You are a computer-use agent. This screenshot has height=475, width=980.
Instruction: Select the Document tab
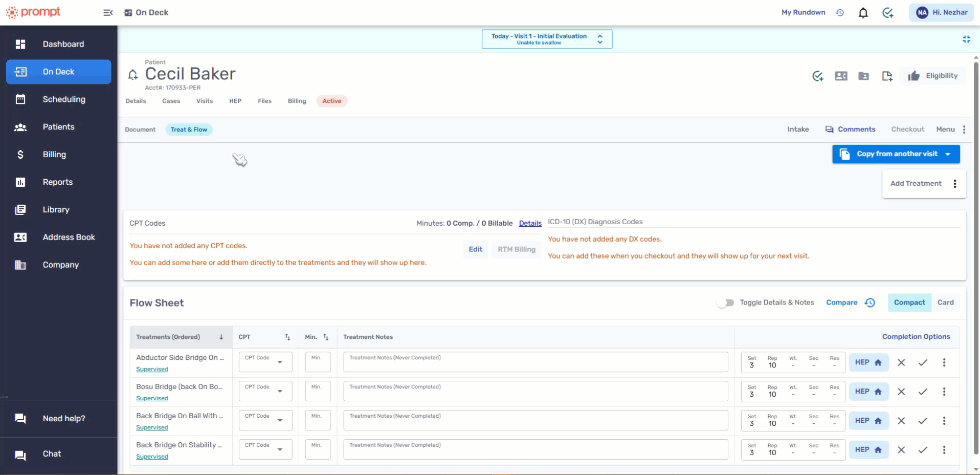(x=140, y=130)
